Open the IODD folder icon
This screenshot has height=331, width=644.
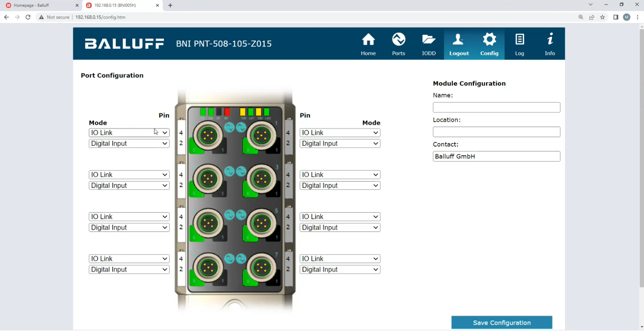pyautogui.click(x=428, y=40)
